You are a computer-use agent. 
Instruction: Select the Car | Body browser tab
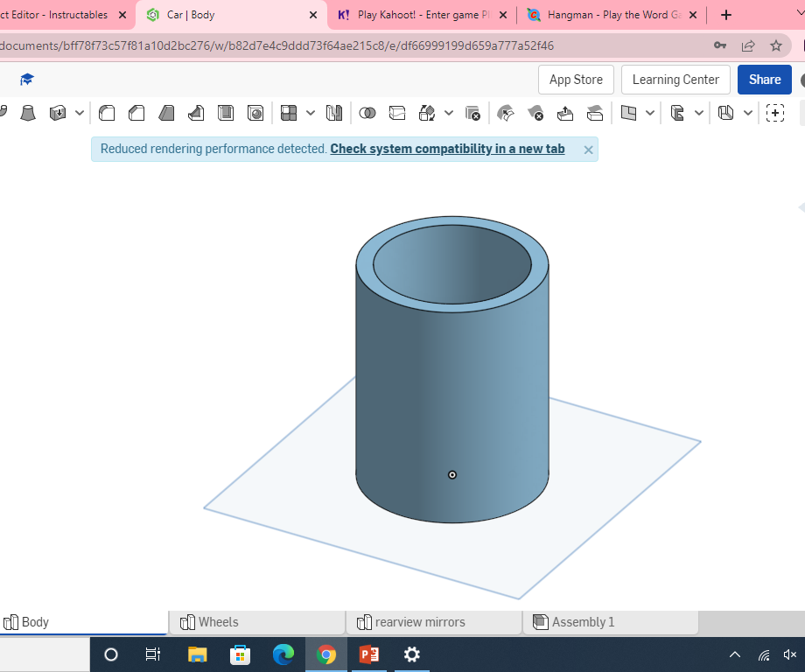[x=231, y=15]
